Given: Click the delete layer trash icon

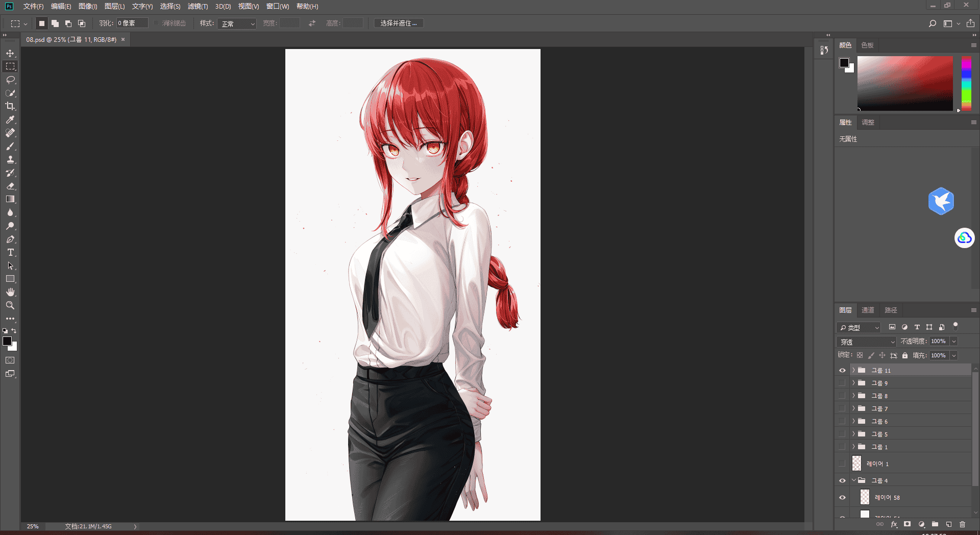Looking at the screenshot, I should click(x=963, y=524).
